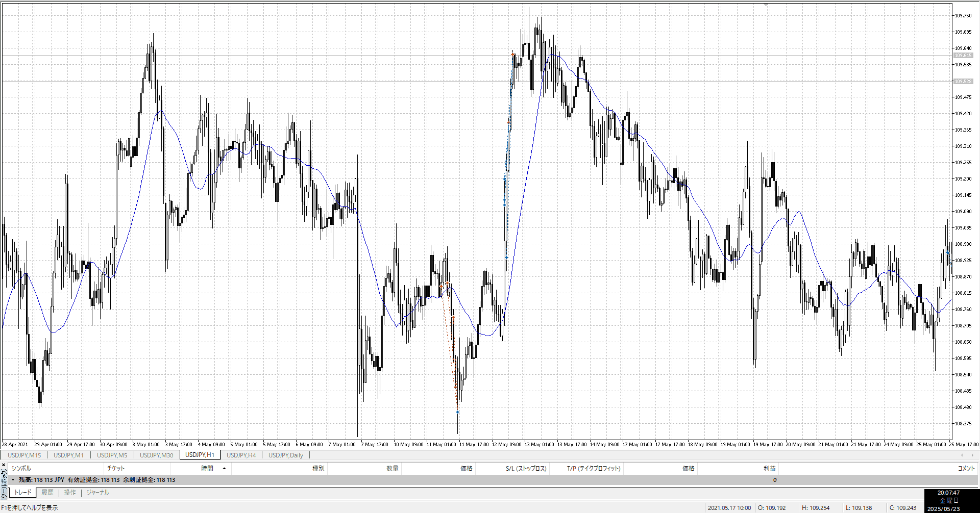Close the toolbox terminal panel
Viewport: 980px width, 513px height.
pyautogui.click(x=4, y=465)
